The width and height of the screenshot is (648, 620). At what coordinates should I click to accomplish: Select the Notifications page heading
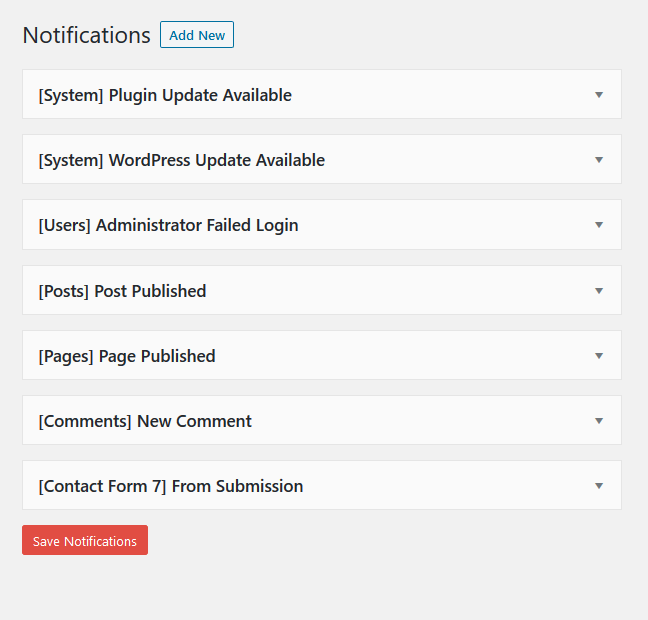tap(86, 35)
